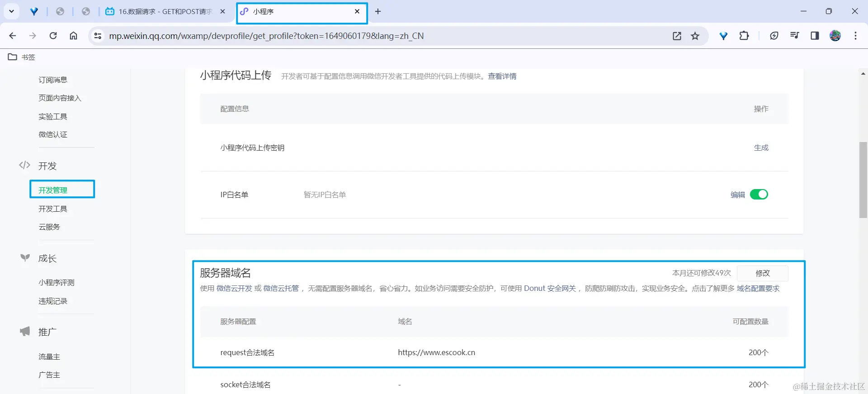Open the 微信云托管 link
This screenshot has height=394, width=868.
tap(281, 289)
